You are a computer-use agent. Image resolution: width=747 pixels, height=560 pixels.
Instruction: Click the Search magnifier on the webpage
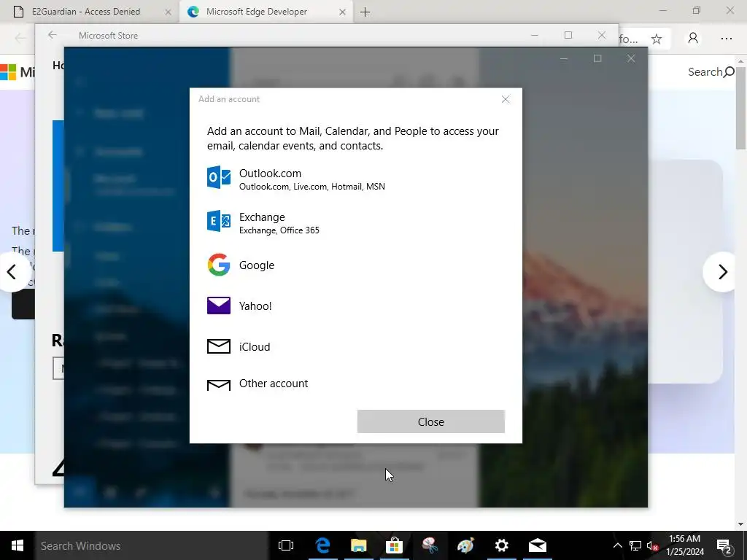[x=729, y=72]
